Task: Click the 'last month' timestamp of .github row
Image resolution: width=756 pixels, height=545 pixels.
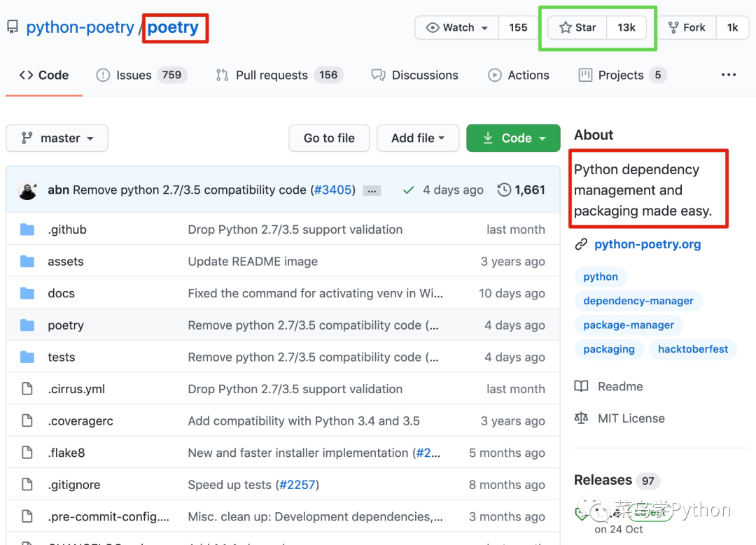Action: [x=515, y=229]
